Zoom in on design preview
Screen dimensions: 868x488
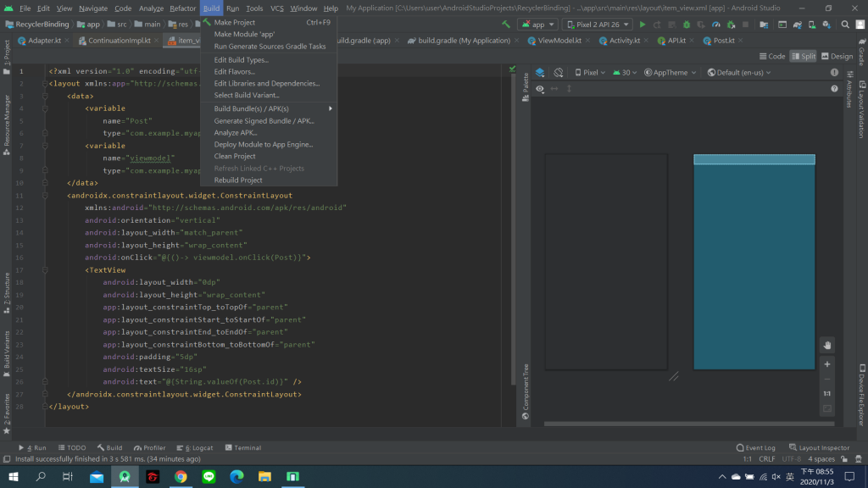click(x=827, y=364)
